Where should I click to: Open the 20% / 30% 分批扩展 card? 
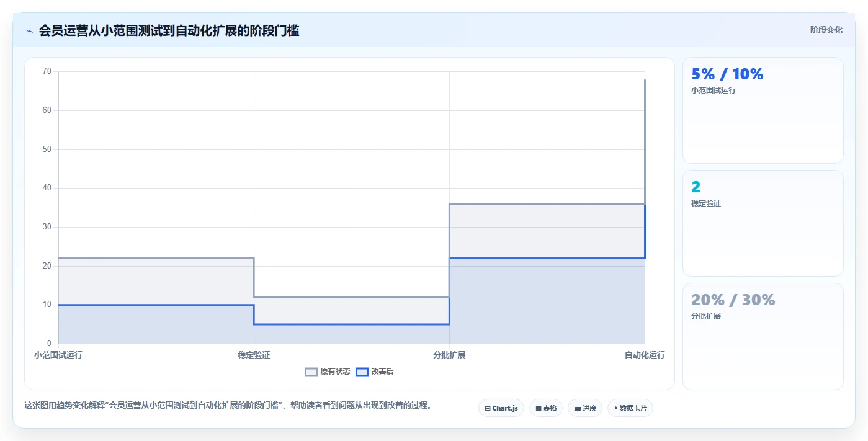pos(763,336)
